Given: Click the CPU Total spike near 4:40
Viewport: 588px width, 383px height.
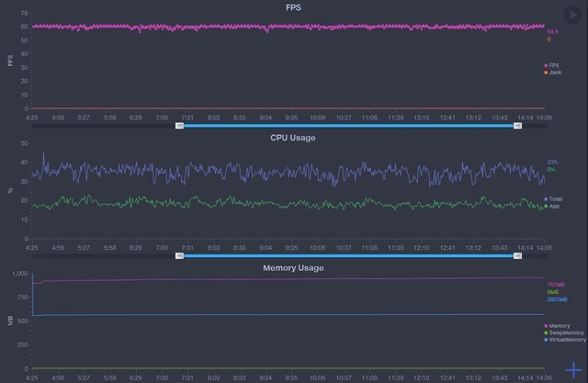Looking at the screenshot, I should tap(45, 154).
